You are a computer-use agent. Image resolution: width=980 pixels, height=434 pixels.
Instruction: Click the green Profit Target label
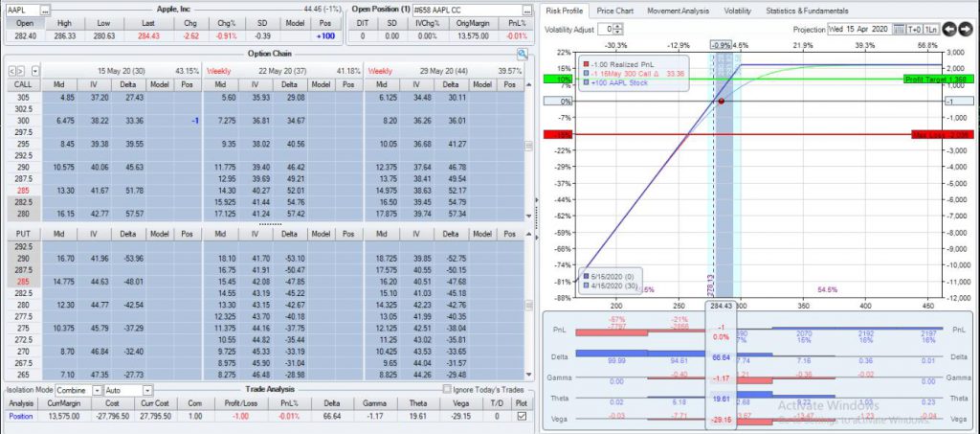click(938, 80)
